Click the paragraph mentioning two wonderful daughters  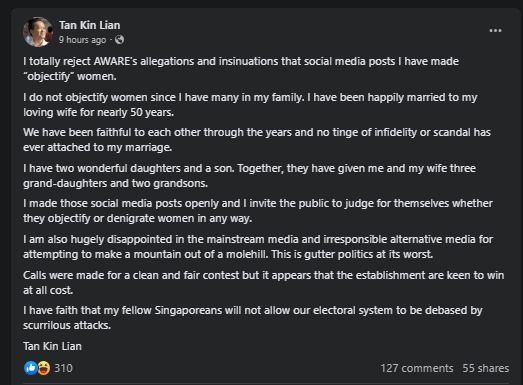coord(249,176)
